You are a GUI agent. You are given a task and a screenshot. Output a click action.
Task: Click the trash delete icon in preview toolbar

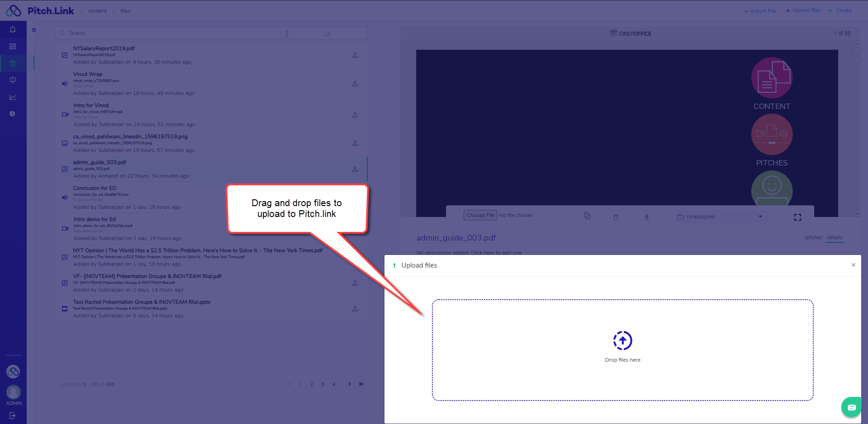(616, 217)
